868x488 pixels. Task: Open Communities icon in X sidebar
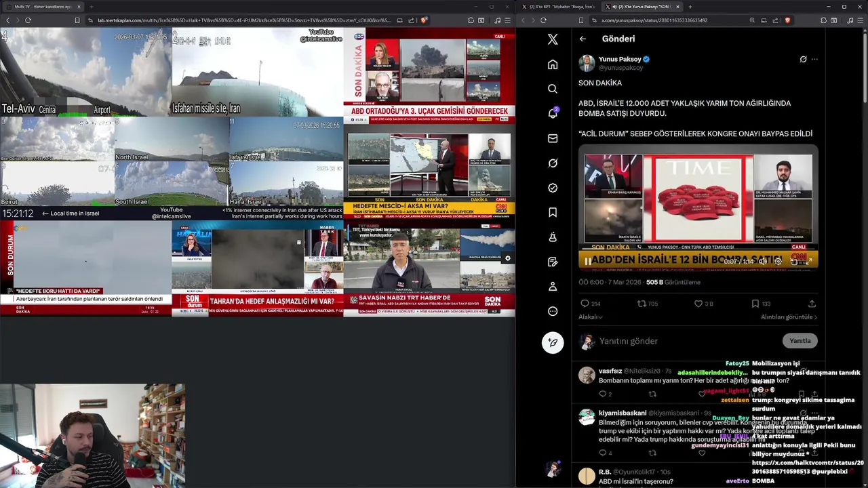coord(553,237)
